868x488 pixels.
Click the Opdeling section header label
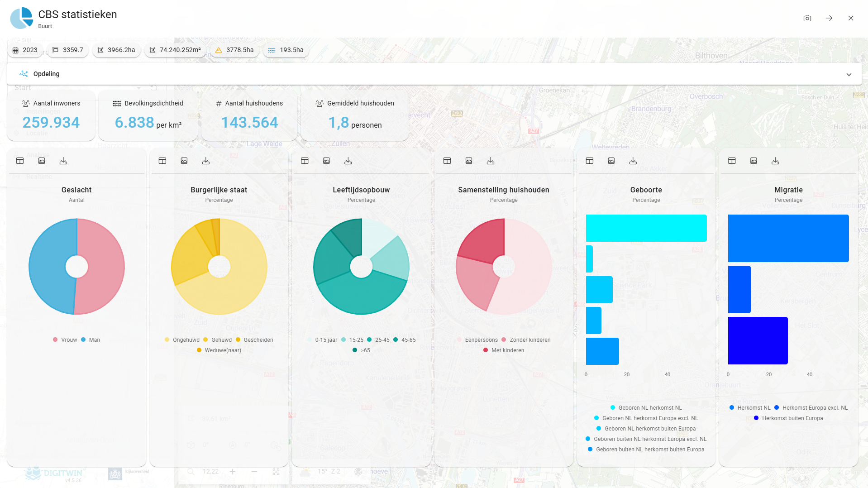[46, 74]
